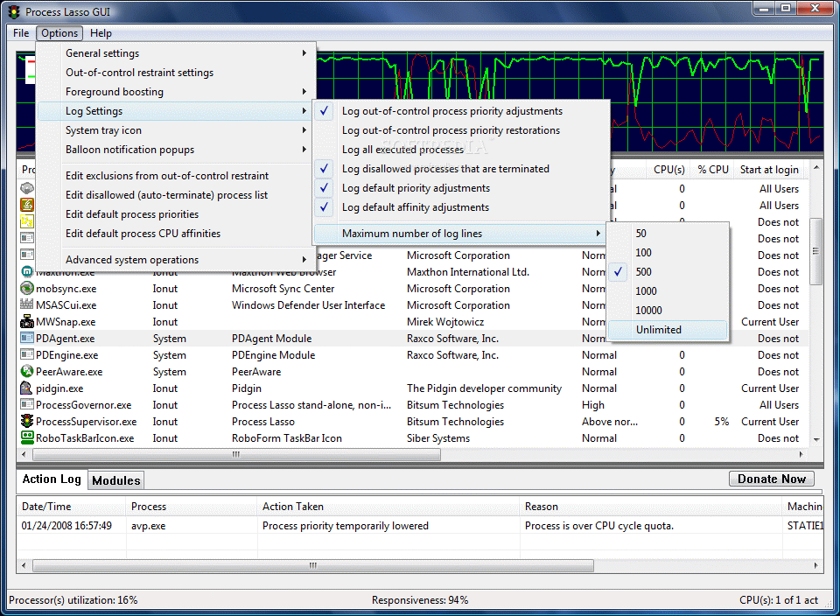Click the MWSnap.exe camera icon
840x616 pixels.
[x=27, y=321]
